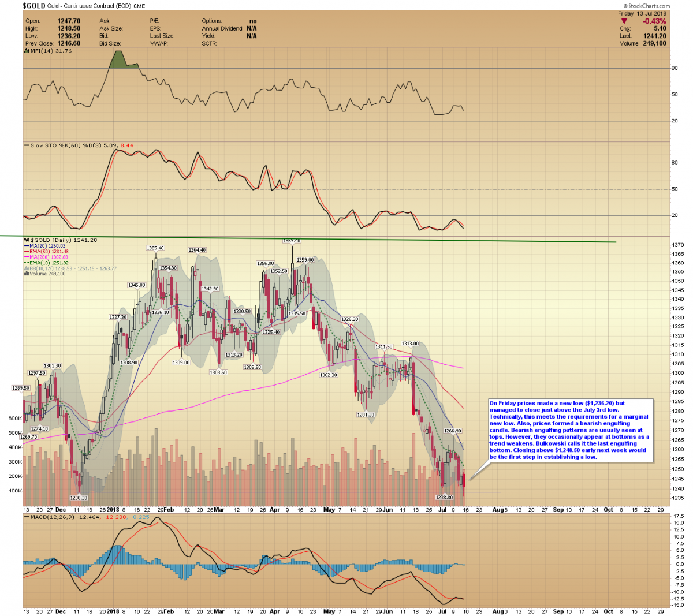The image size is (693, 616).
Task: Click the candlestick icon beside $GOLD (Daily)
Action: pos(27,240)
